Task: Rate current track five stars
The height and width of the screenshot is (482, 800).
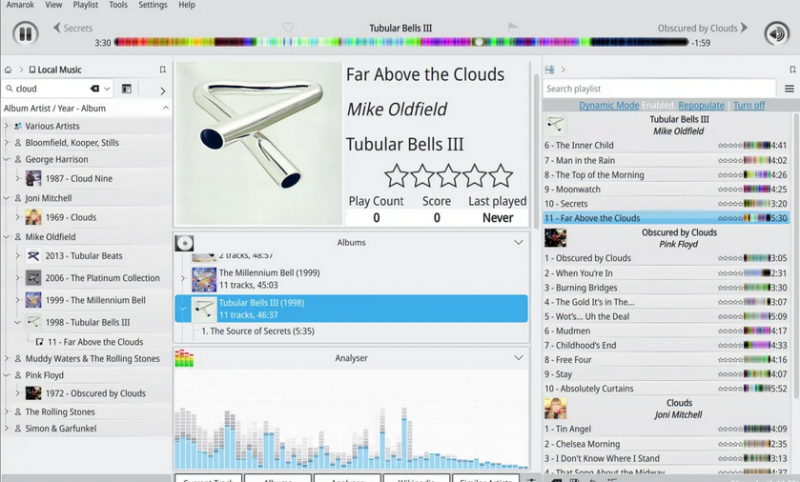Action: pos(501,176)
